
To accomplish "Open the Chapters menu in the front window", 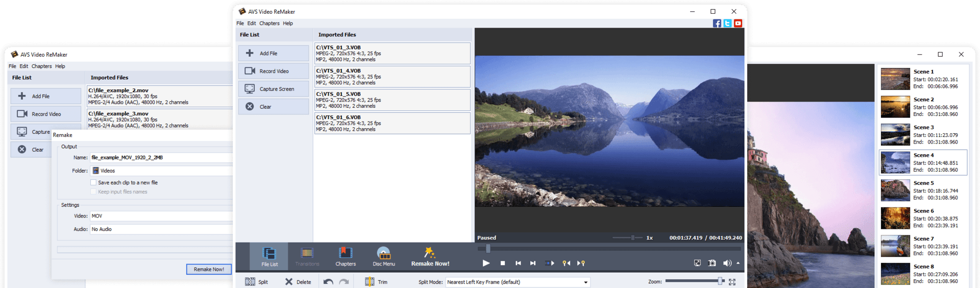I will tap(269, 23).
